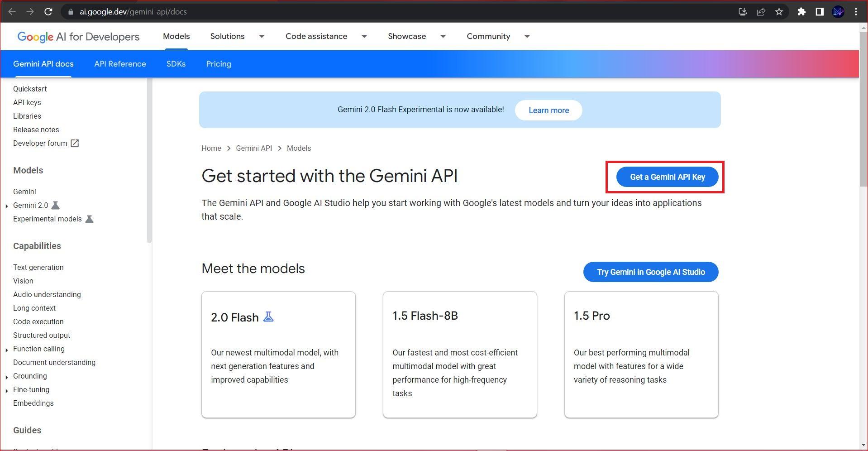Expand the Code assistance dropdown arrow
Screen dimensions: 868x451
(364, 36)
